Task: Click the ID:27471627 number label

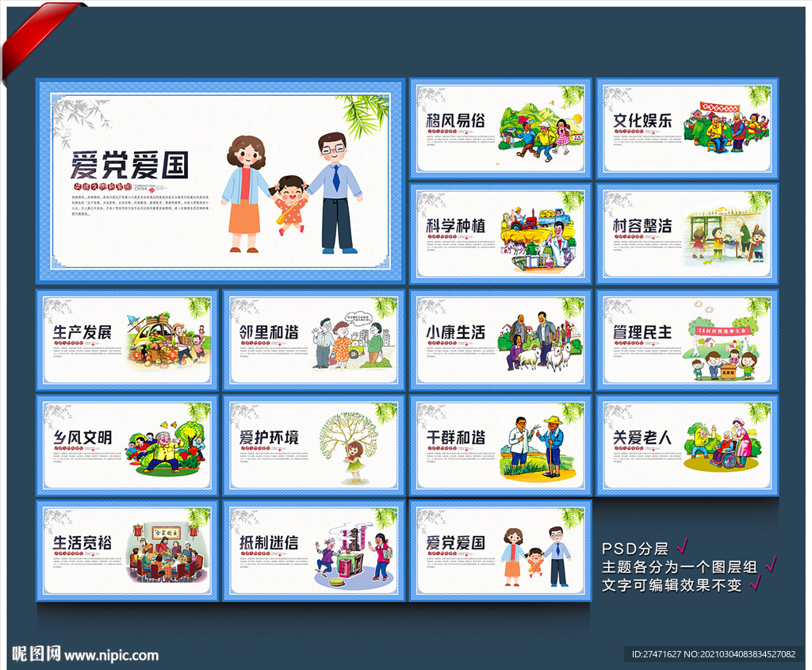Action: 657,654
